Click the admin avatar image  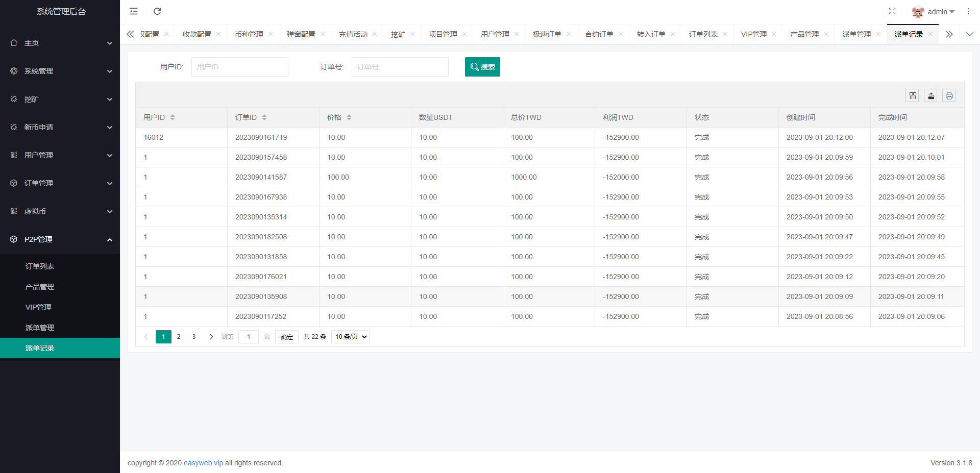pos(918,11)
